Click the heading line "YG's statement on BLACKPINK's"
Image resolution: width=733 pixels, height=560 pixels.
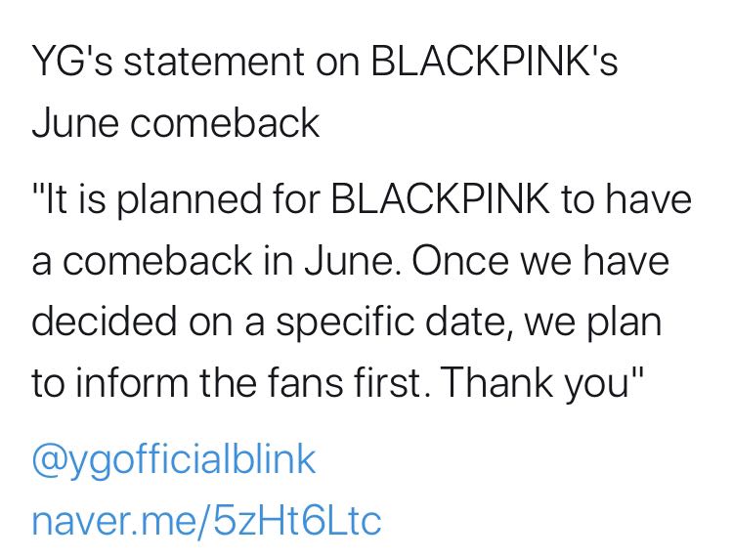(x=324, y=61)
